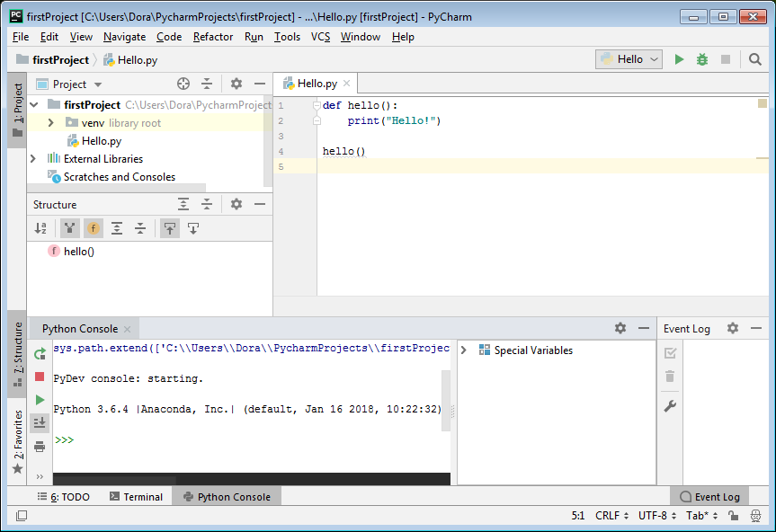Expand External Libraries node
776x532 pixels.
coord(33,159)
